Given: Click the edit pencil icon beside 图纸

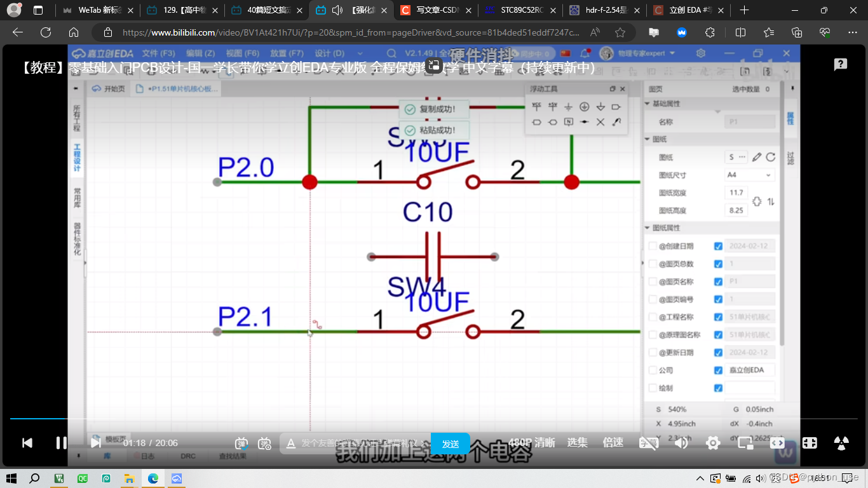Looking at the screenshot, I should pos(757,157).
